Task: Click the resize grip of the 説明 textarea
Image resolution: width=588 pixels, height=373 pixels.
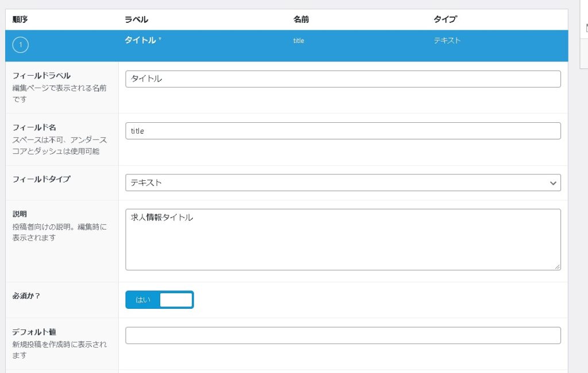Action: 557,266
